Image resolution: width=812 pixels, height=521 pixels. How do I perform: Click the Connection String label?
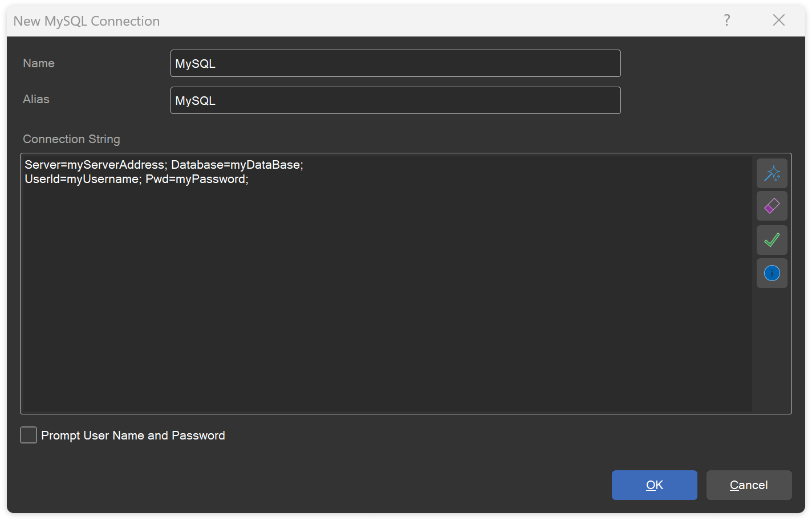72,139
